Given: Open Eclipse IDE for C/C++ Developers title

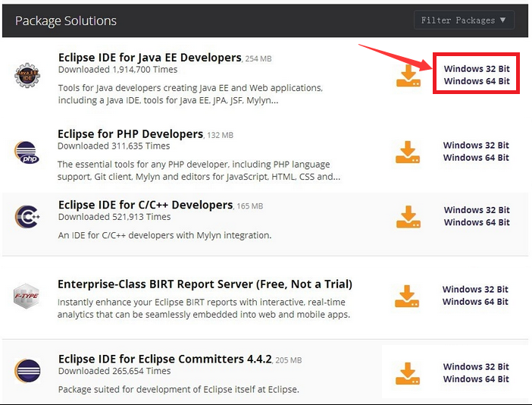Looking at the screenshot, I should (x=146, y=205).
